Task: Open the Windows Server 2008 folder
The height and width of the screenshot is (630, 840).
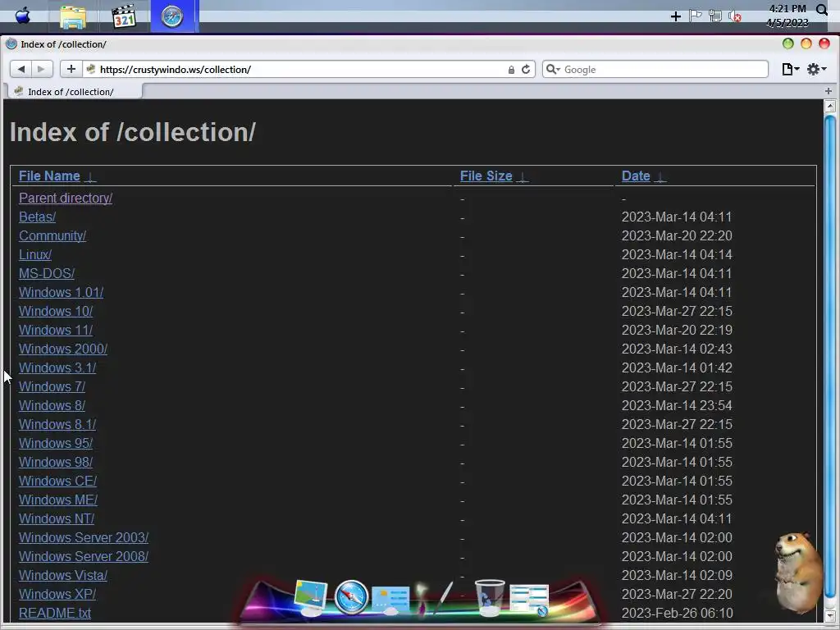Action: pos(84,556)
